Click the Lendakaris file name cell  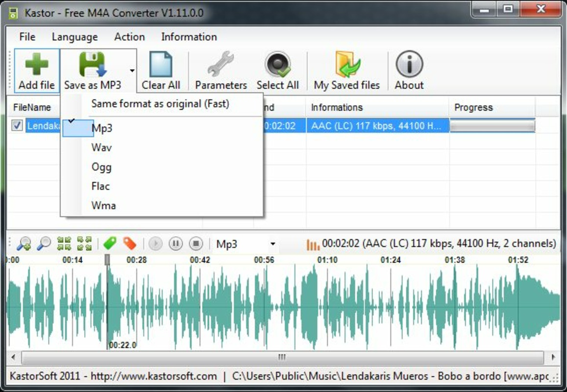tap(44, 126)
